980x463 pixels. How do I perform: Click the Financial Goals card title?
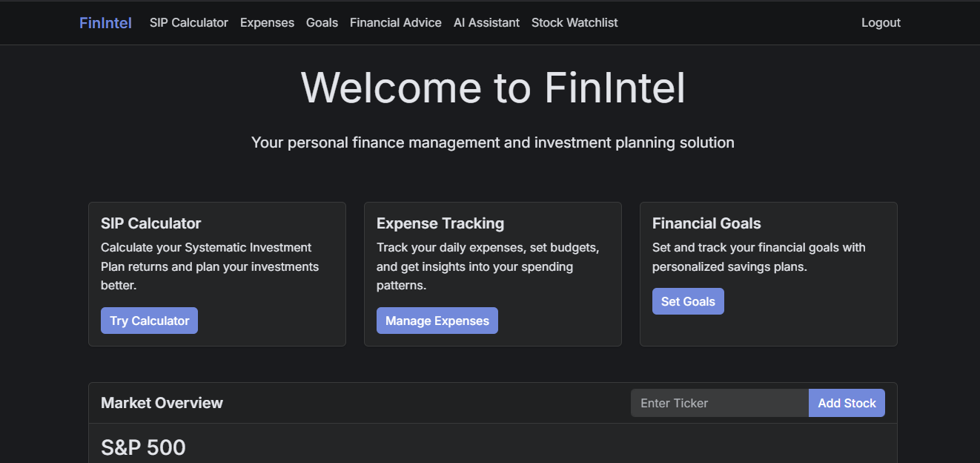(706, 223)
